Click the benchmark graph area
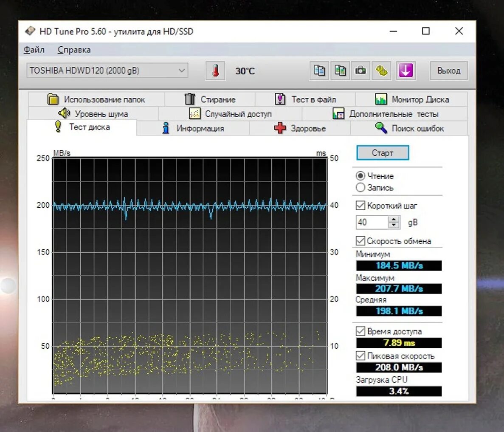The width and height of the screenshot is (504, 432). 190,275
